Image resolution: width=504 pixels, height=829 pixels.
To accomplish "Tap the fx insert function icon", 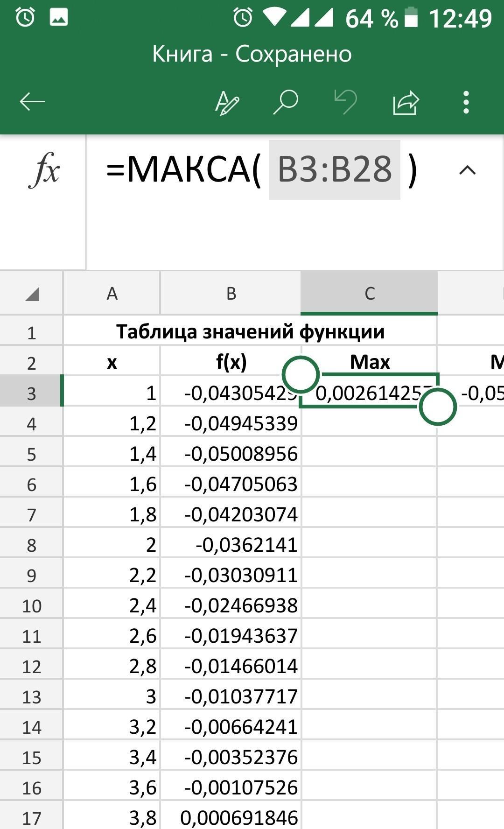I will 44,170.
